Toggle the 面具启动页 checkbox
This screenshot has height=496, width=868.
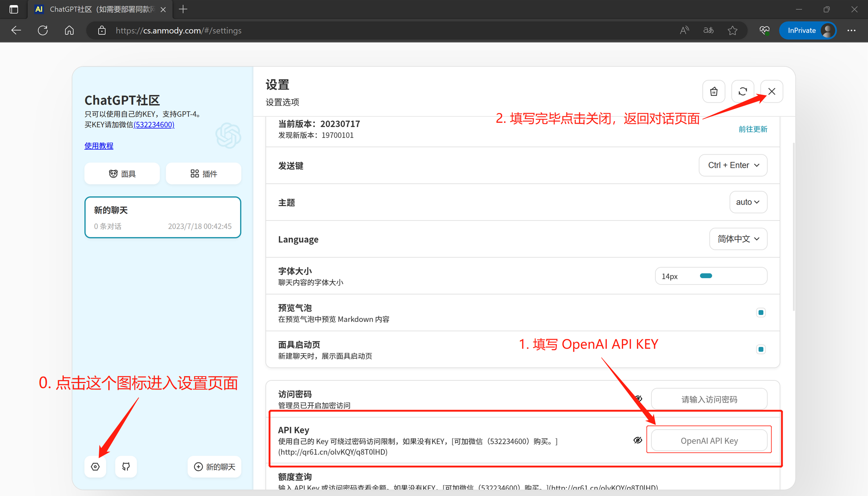pyautogui.click(x=760, y=349)
